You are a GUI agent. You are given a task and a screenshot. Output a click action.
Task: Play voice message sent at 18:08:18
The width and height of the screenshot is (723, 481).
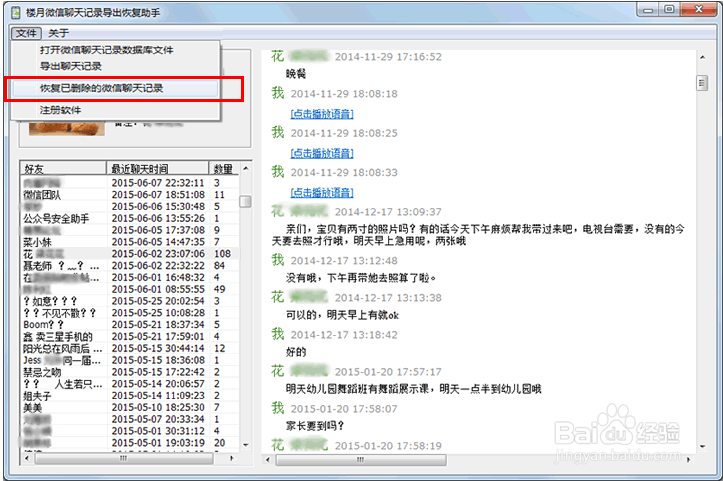tap(322, 114)
